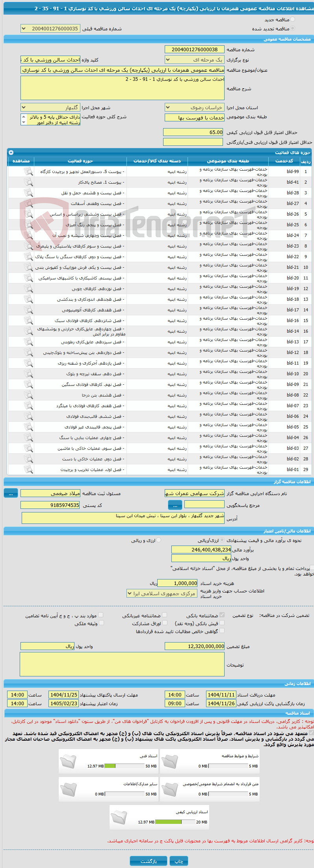The height and width of the screenshot is (868, 314).
Task: Open the view icon for row bld-04
Action: [x=28, y=438]
